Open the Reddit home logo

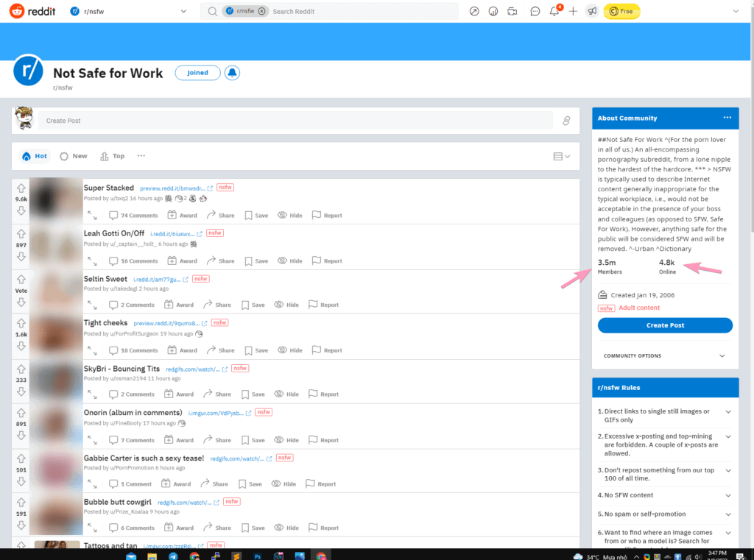click(32, 11)
